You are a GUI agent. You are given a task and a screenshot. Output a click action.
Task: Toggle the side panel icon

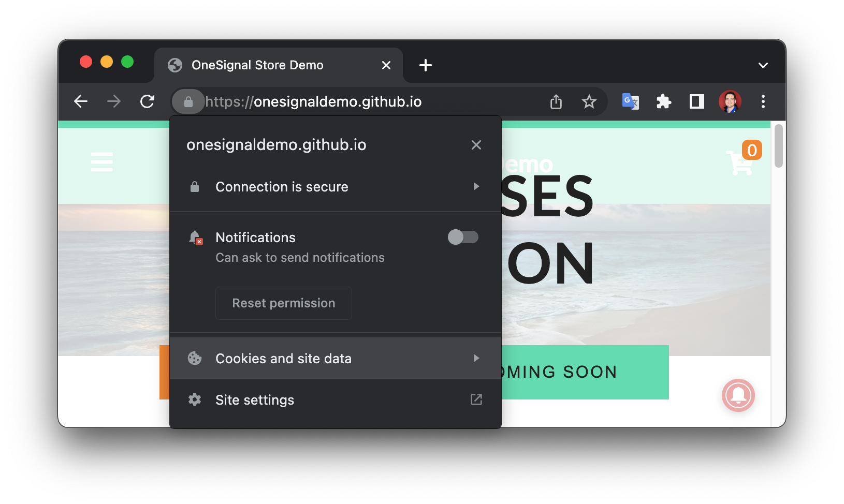pyautogui.click(x=697, y=101)
